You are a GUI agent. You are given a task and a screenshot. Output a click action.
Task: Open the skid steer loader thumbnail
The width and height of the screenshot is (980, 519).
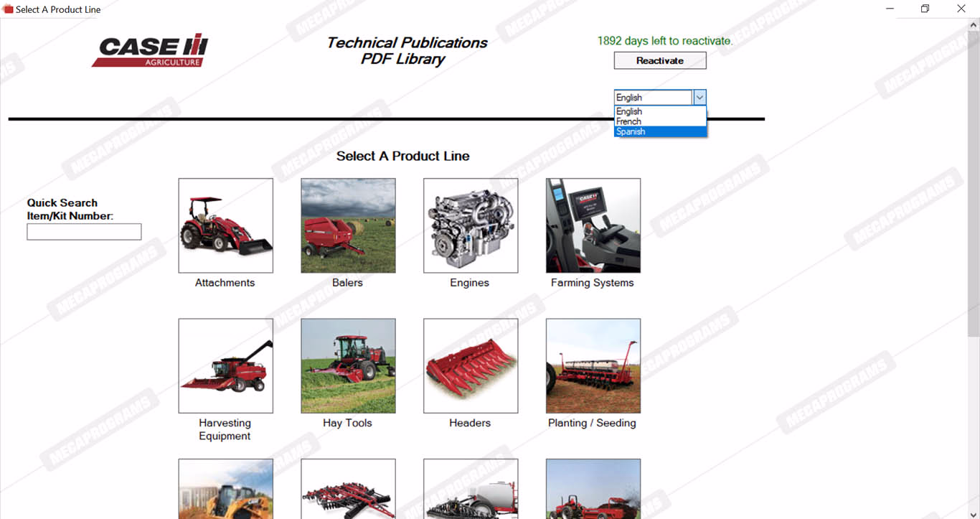(x=225, y=490)
